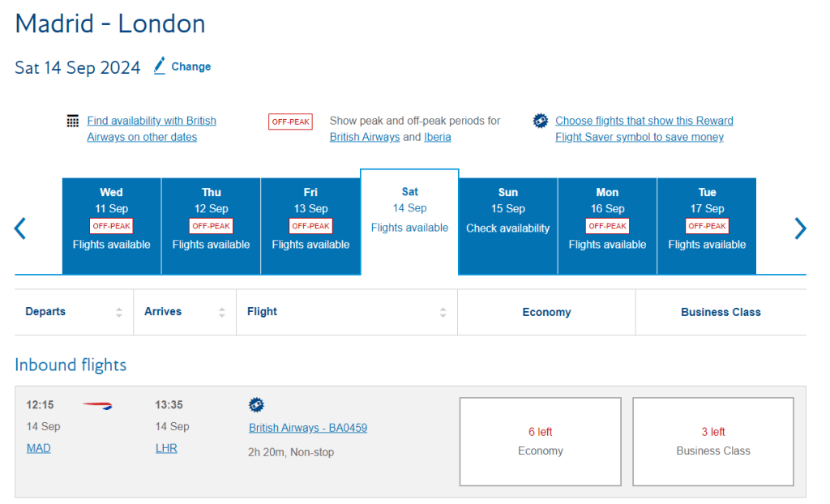Click Find availability with British Airways on other dates

coord(152,128)
